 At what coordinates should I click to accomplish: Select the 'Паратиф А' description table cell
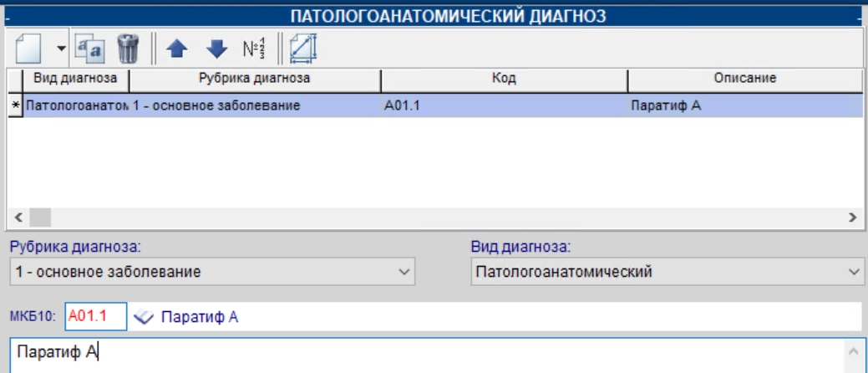pos(744,106)
